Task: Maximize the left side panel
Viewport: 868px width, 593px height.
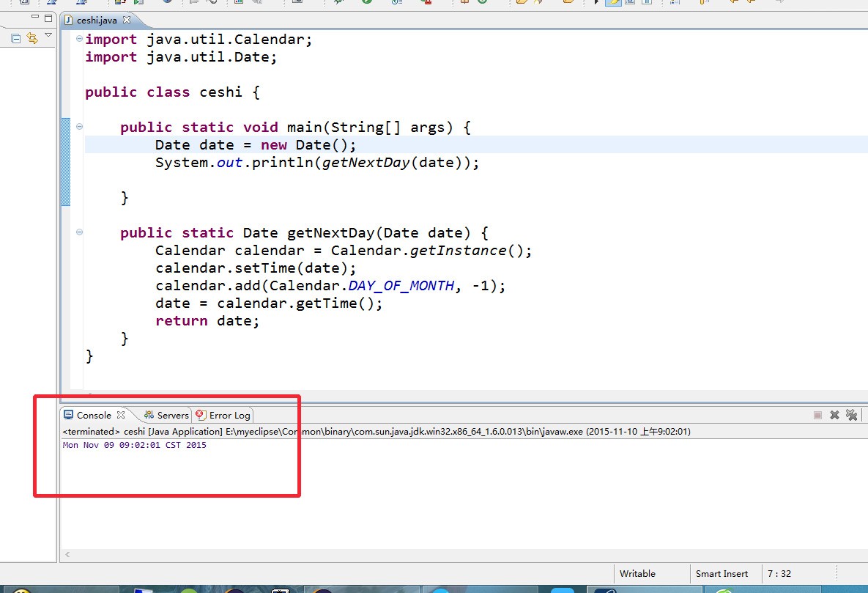Action: pos(48,18)
